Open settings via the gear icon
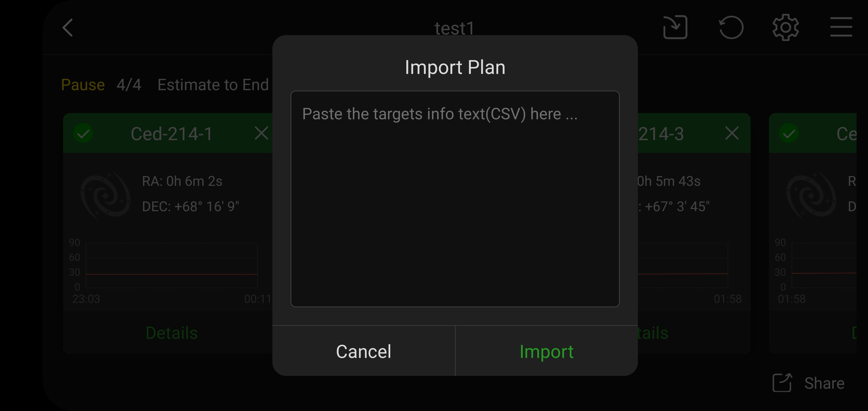 tap(785, 27)
